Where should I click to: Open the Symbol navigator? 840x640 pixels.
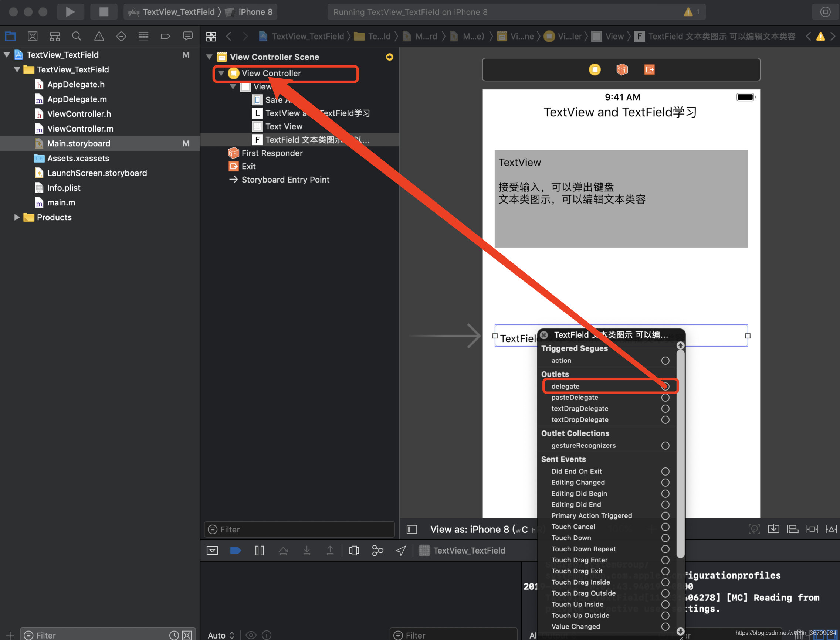(x=54, y=36)
